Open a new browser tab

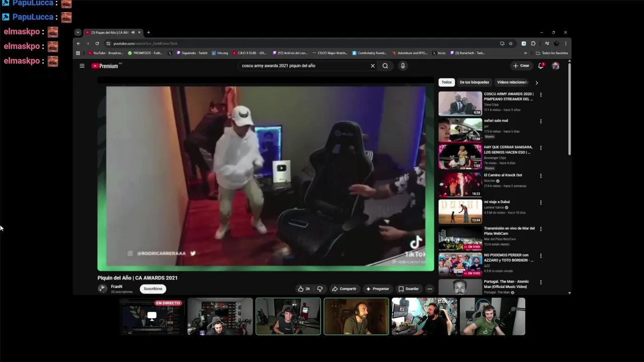click(148, 32)
